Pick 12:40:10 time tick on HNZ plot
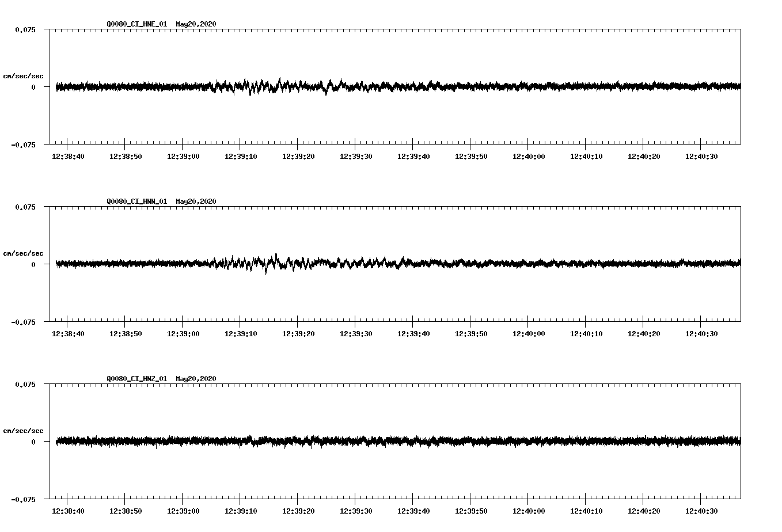 tap(586, 511)
